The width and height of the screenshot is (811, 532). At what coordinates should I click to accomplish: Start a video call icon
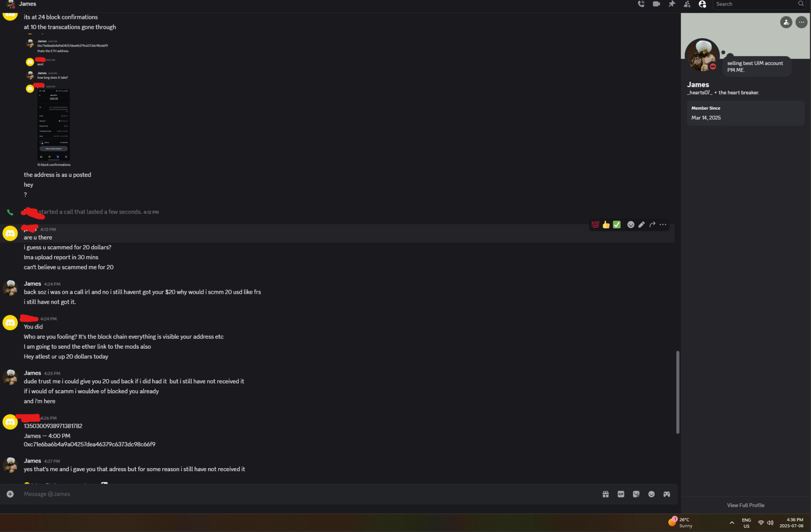(x=656, y=4)
